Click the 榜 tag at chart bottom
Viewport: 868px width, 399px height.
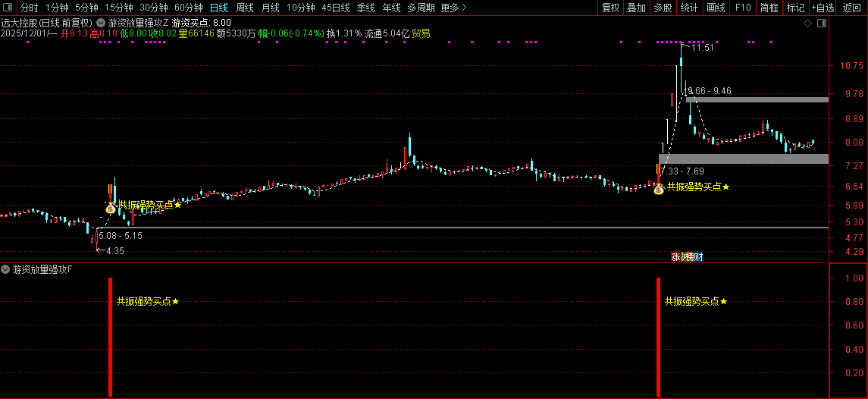click(x=689, y=257)
